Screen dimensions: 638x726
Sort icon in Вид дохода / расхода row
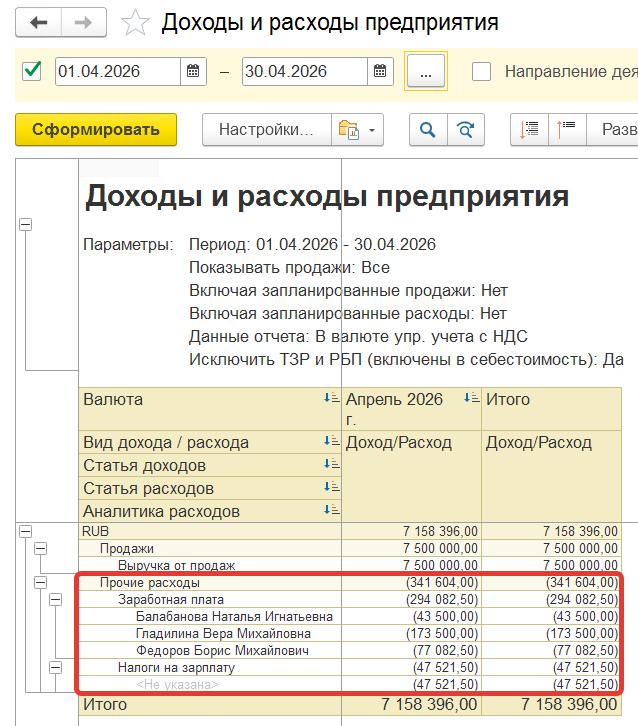332,441
